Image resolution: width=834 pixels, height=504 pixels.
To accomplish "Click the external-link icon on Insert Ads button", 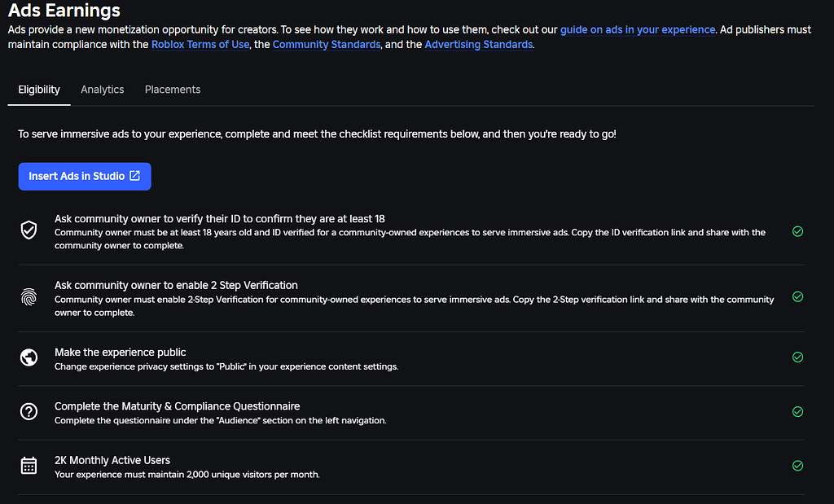I will (136, 176).
